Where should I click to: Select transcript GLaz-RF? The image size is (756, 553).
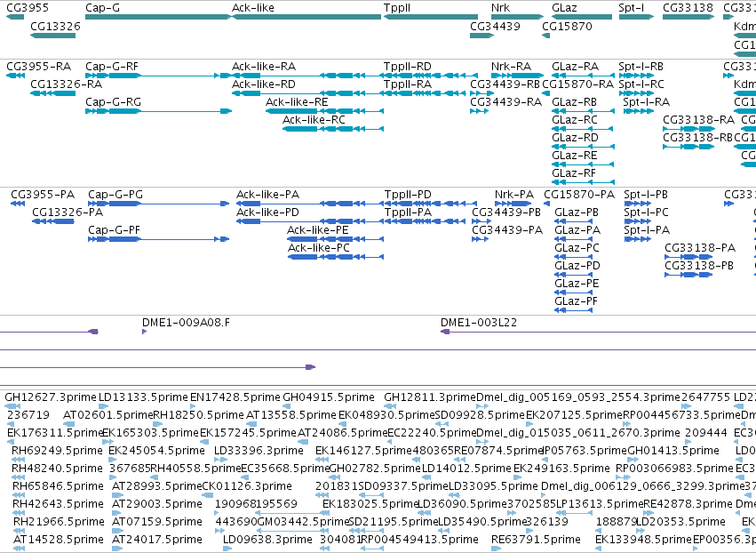(584, 182)
